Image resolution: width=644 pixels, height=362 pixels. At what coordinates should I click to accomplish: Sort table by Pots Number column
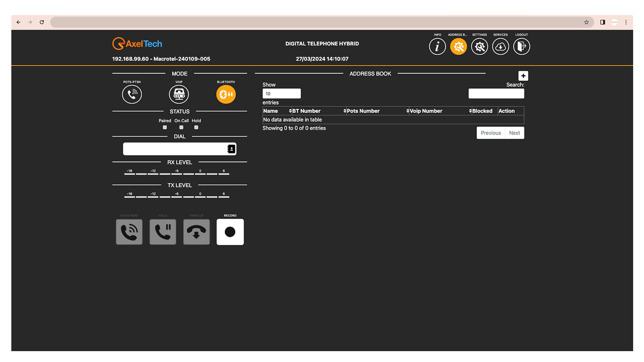(x=377, y=111)
